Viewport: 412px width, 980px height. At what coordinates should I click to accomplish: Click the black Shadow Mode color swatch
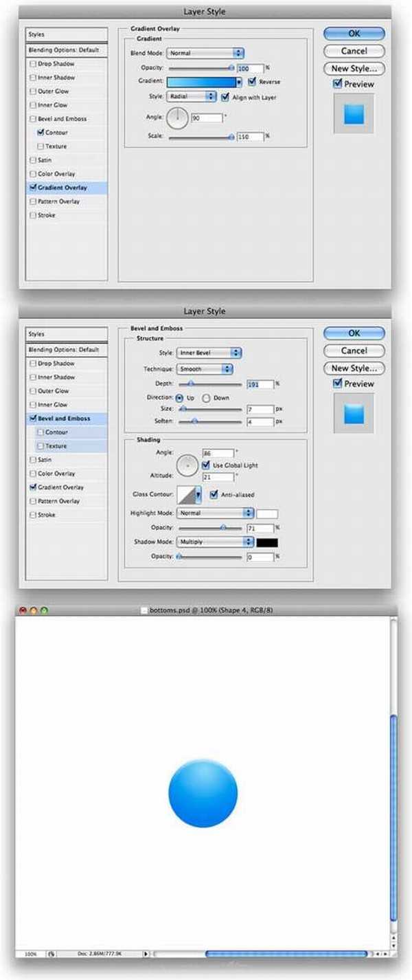pyautogui.click(x=267, y=542)
